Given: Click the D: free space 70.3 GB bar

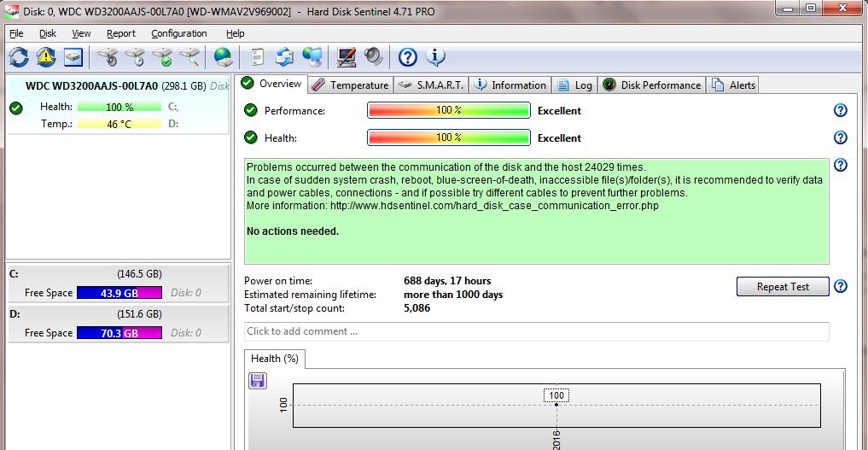Looking at the screenshot, I should click(x=119, y=333).
